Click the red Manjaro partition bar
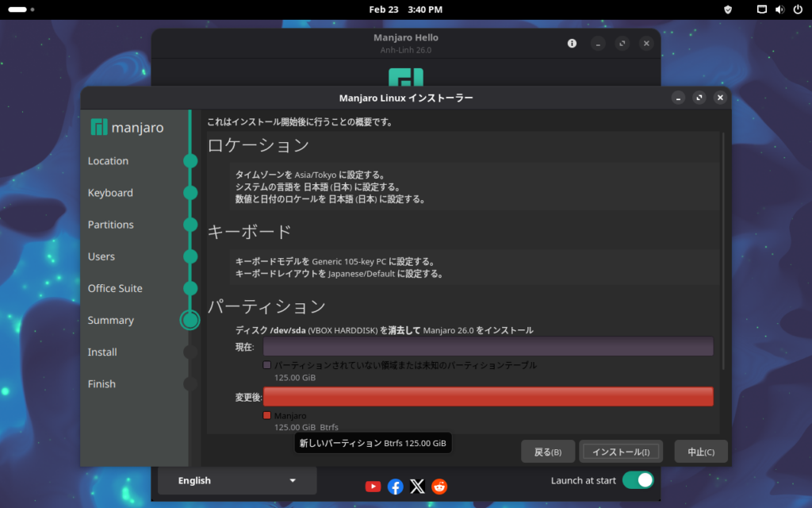Screen dimensions: 812x508 488,396
